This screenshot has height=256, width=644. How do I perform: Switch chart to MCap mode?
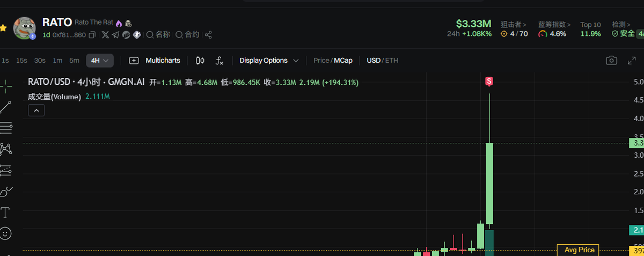(343, 61)
